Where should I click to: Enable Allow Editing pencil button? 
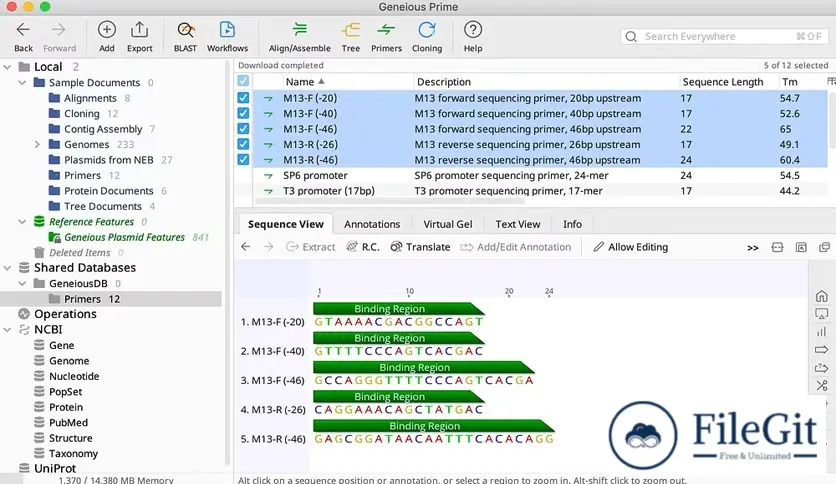[x=631, y=247]
